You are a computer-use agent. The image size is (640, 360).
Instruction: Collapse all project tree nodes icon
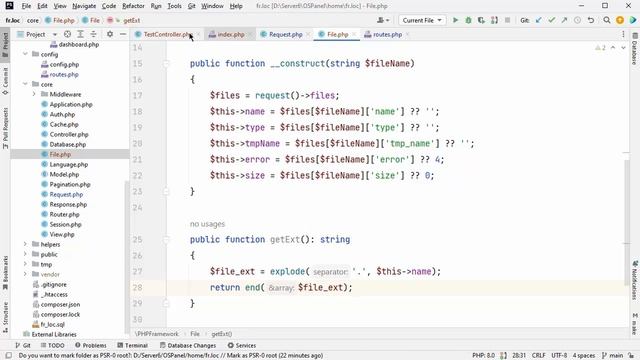[x=93, y=34]
